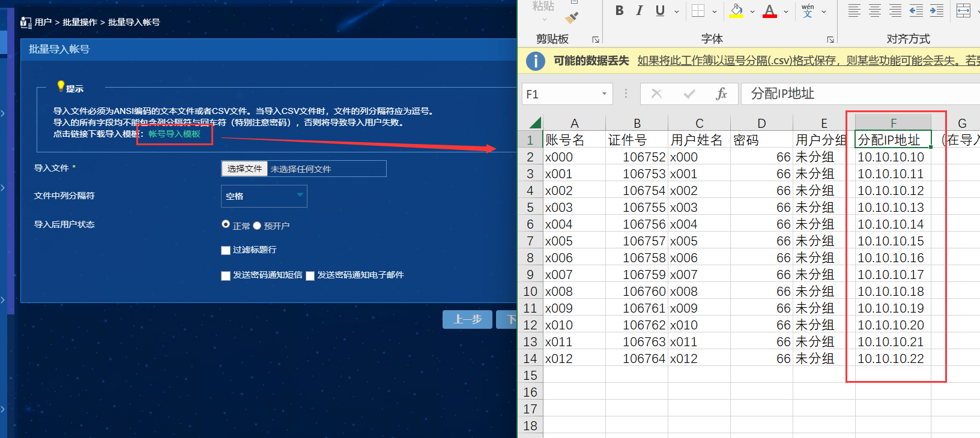The width and height of the screenshot is (980, 438).
Task: Click 批量操作 in the breadcrumb
Action: [80, 22]
